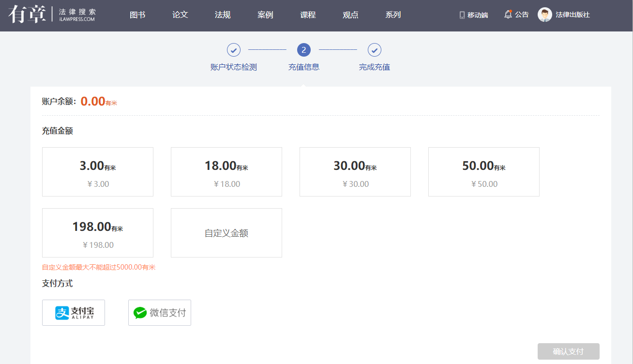Choose 自定义金额 custom amount option
The image size is (633, 364).
226,233
